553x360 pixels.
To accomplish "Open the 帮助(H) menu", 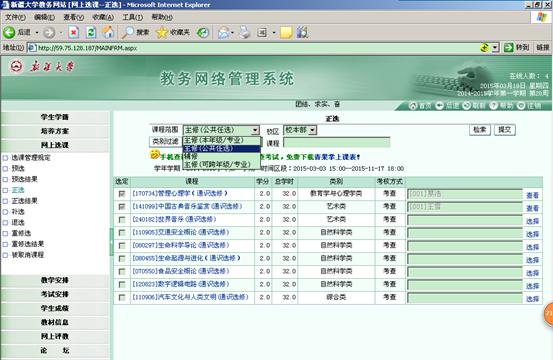I will tap(162, 17).
